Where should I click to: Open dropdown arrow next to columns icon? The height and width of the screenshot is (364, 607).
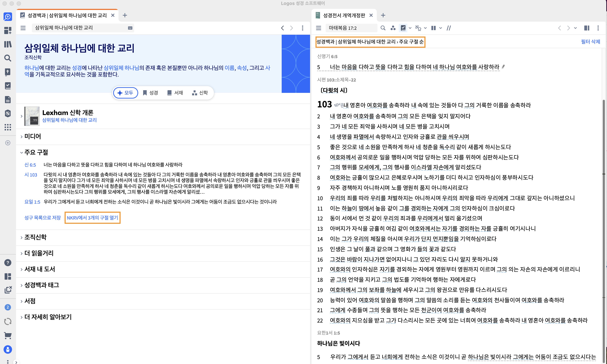coord(441,28)
